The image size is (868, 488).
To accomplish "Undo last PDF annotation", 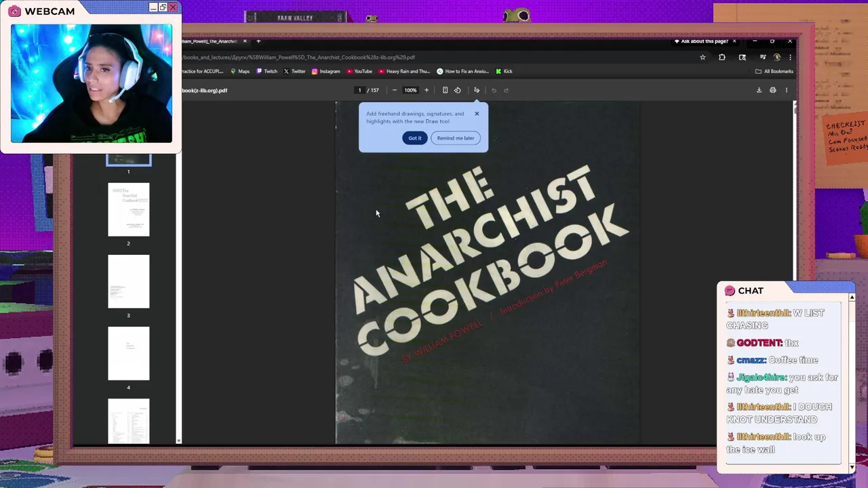I will 494,90.
